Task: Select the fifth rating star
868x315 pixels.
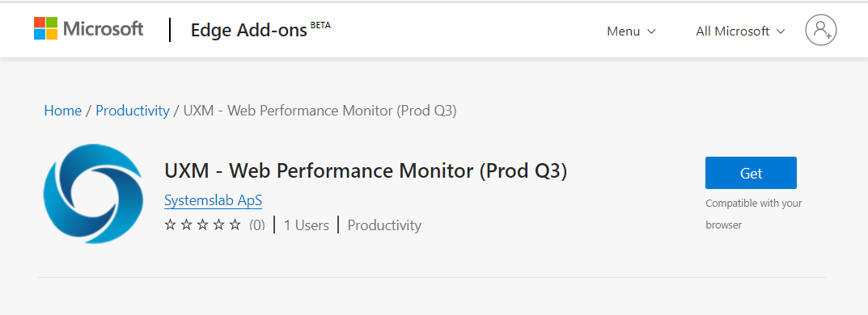Action: (235, 225)
